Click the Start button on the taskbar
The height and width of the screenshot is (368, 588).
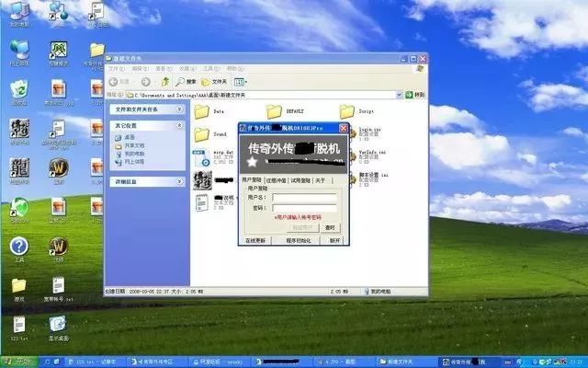18,362
